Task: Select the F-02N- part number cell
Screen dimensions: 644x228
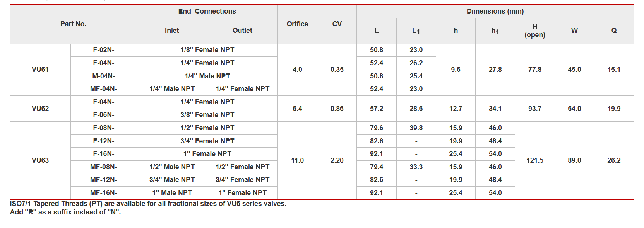Action: tap(104, 50)
